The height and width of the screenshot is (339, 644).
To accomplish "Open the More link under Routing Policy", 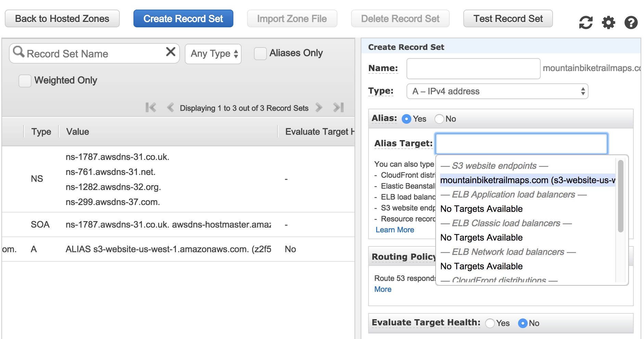I will (383, 289).
